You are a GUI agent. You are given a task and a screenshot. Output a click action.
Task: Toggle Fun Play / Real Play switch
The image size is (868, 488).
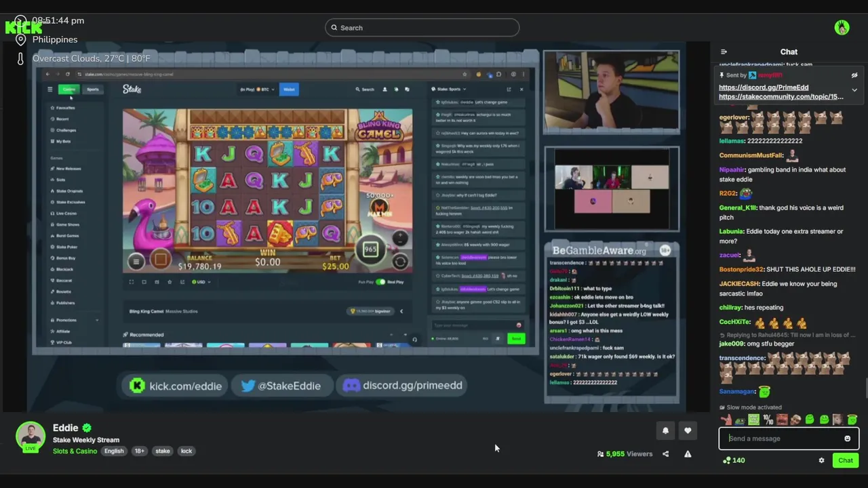[380, 282]
